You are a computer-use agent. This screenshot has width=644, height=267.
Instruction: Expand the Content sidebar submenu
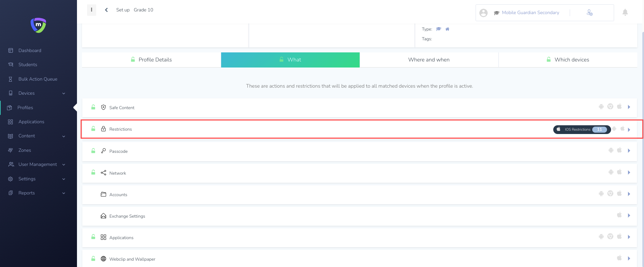click(64, 136)
